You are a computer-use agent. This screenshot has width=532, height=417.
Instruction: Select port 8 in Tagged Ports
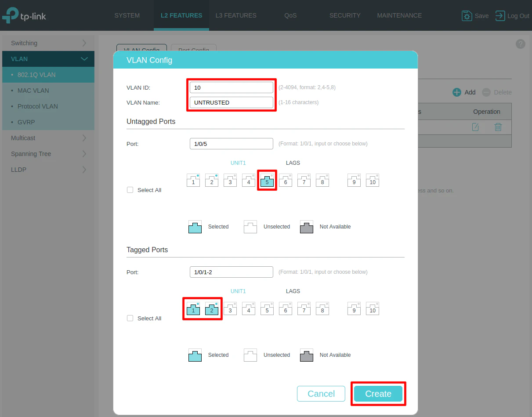pos(322,308)
